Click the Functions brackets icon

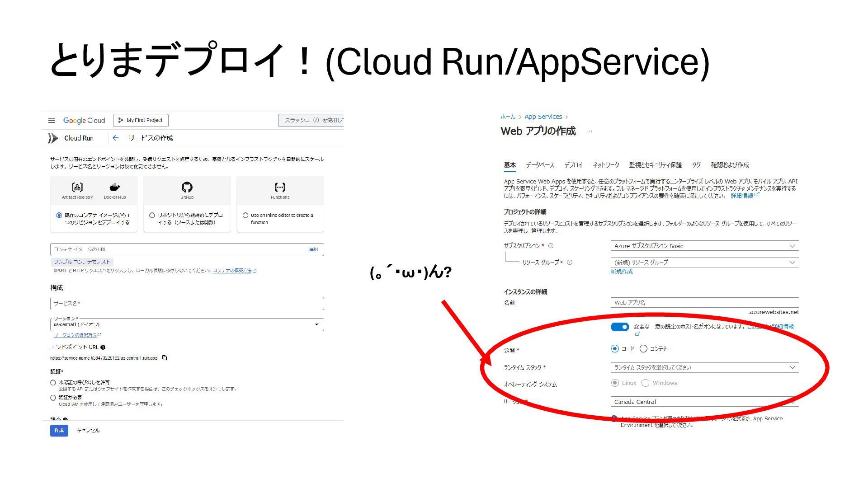pyautogui.click(x=280, y=187)
